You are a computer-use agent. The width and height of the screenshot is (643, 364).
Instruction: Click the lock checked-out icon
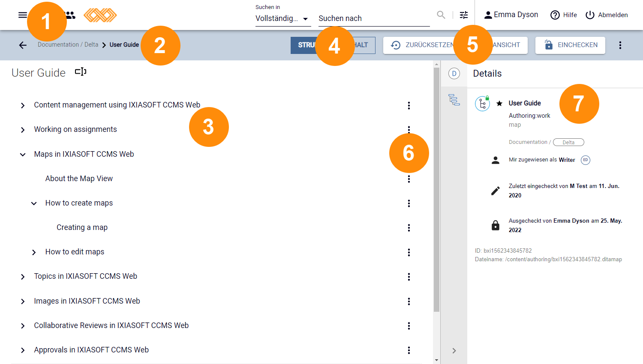click(496, 225)
